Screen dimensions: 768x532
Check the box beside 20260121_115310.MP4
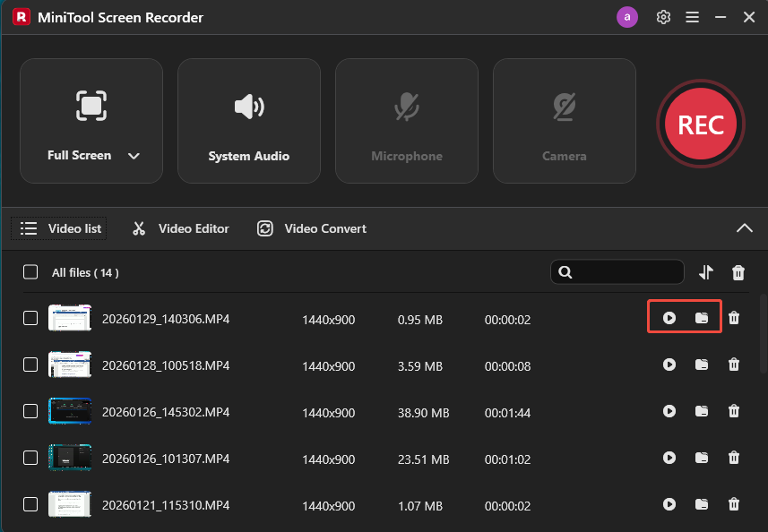[x=30, y=504]
